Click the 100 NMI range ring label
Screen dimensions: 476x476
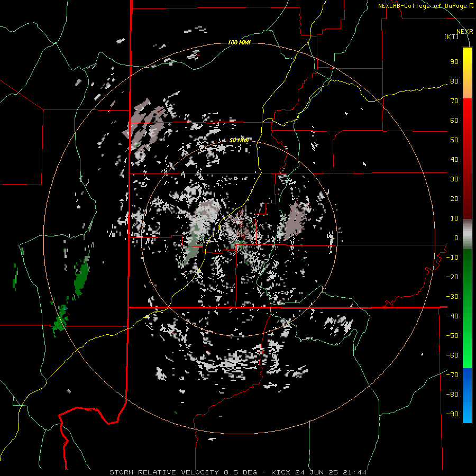pos(239,42)
